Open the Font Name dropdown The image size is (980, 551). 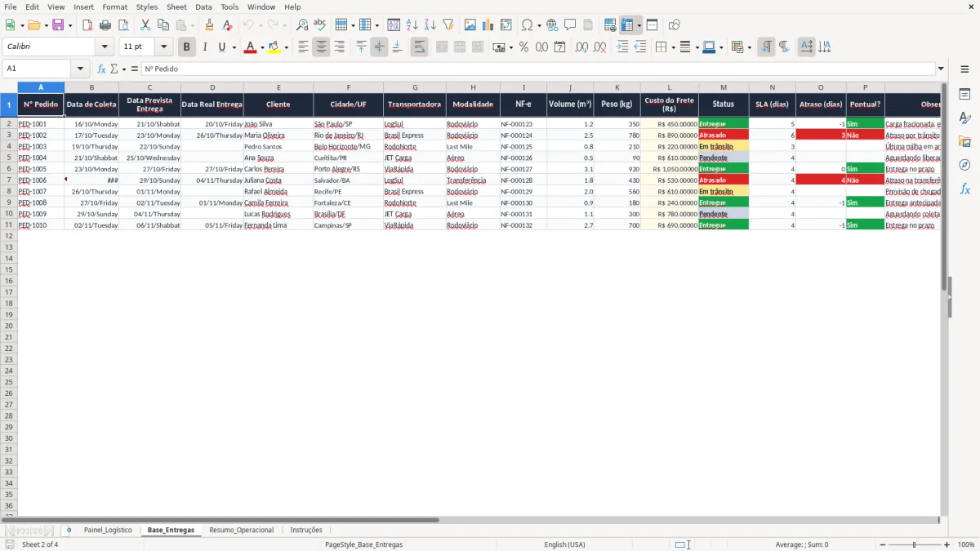(105, 47)
